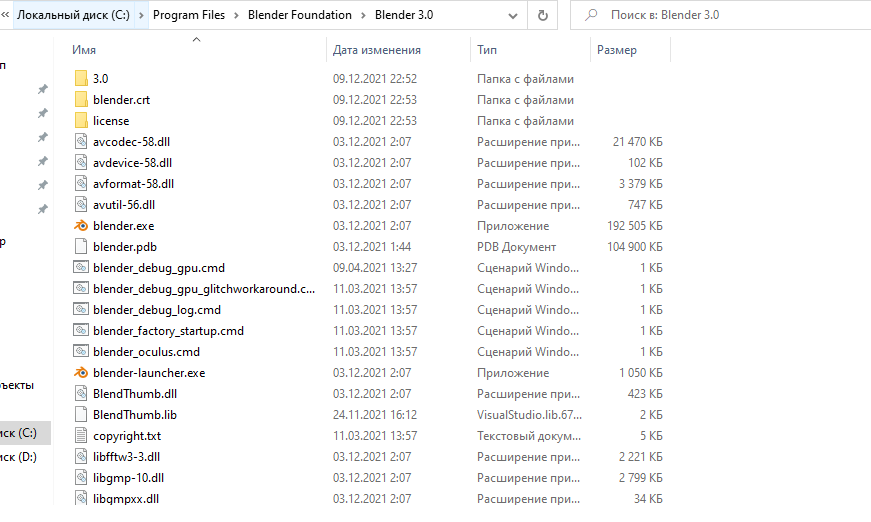The height and width of the screenshot is (522, 871).
Task: Click the PDB Документ type cell
Action: (x=516, y=247)
